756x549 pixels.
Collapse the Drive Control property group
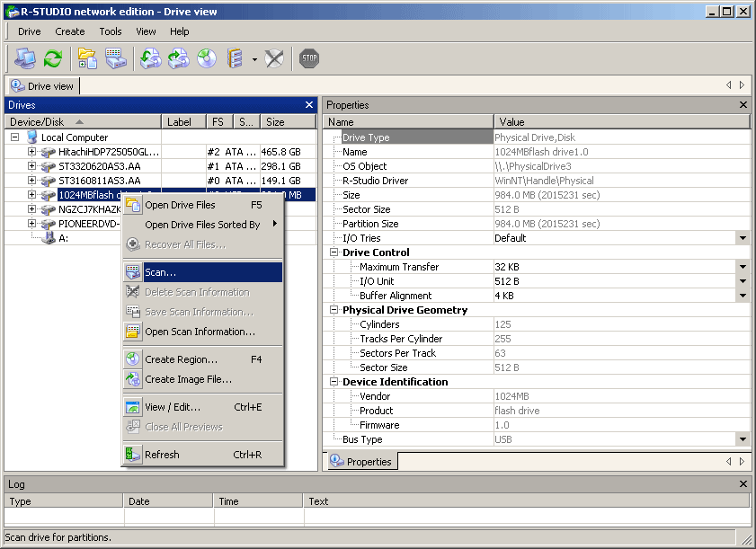(334, 252)
